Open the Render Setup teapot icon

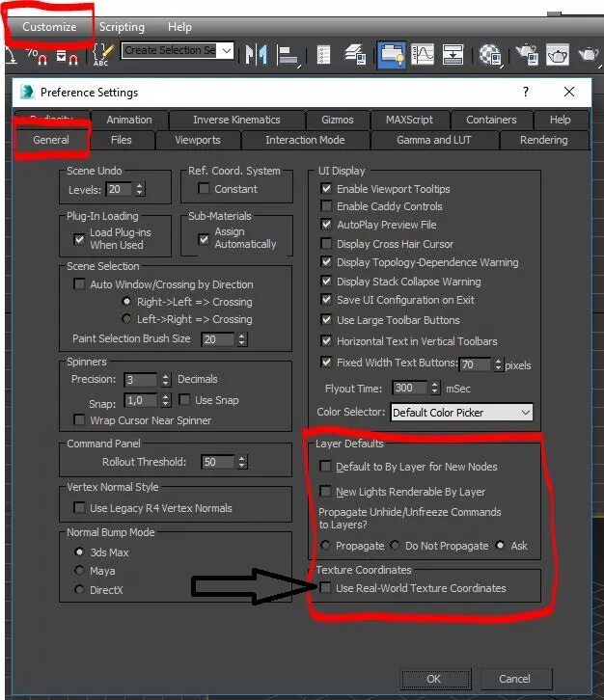[x=526, y=55]
